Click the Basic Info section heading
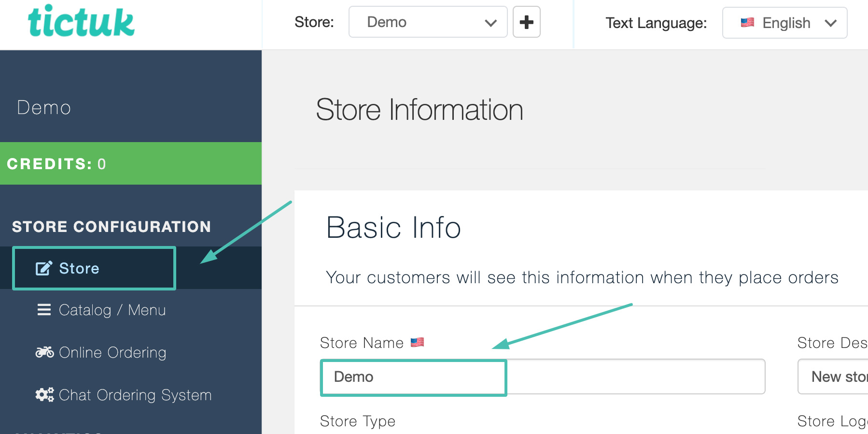This screenshot has height=434, width=868. pyautogui.click(x=393, y=227)
